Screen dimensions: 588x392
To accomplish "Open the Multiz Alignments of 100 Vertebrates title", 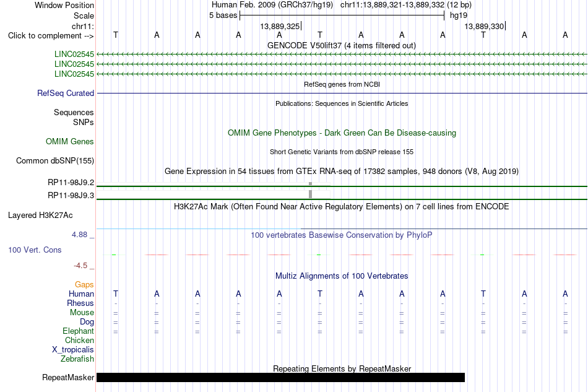I will coord(341,276).
